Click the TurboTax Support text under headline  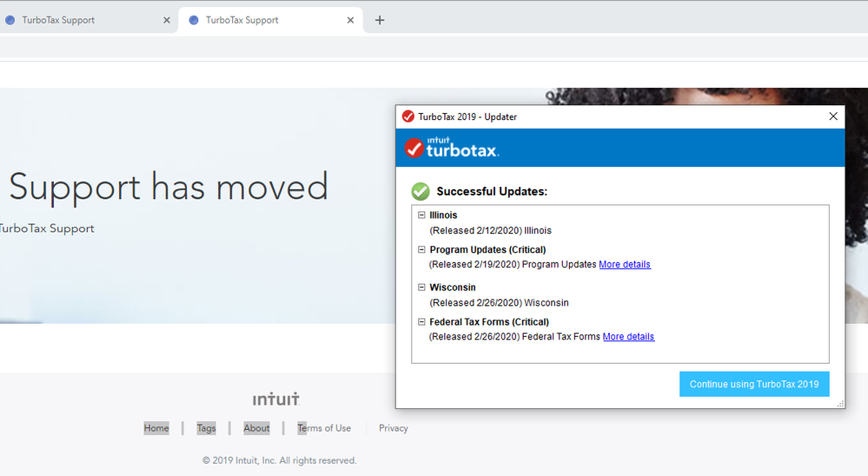click(x=47, y=228)
